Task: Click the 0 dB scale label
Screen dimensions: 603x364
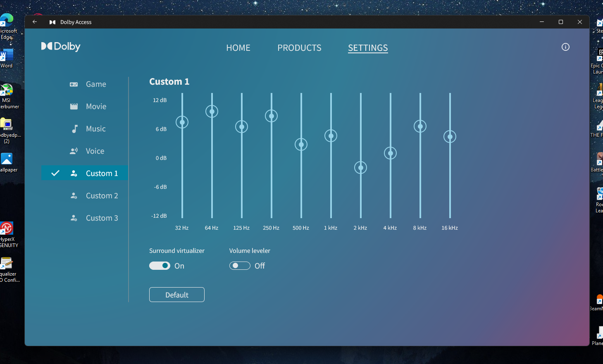Action: pos(161,158)
